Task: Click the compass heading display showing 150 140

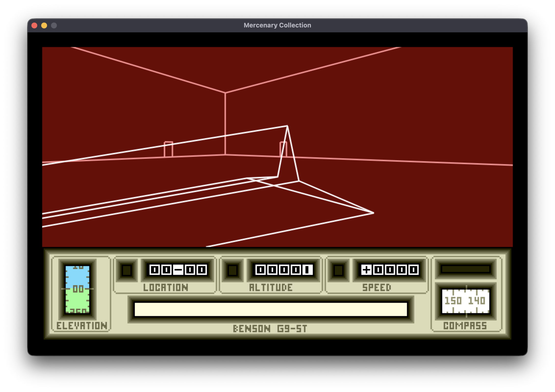Action: point(465,301)
